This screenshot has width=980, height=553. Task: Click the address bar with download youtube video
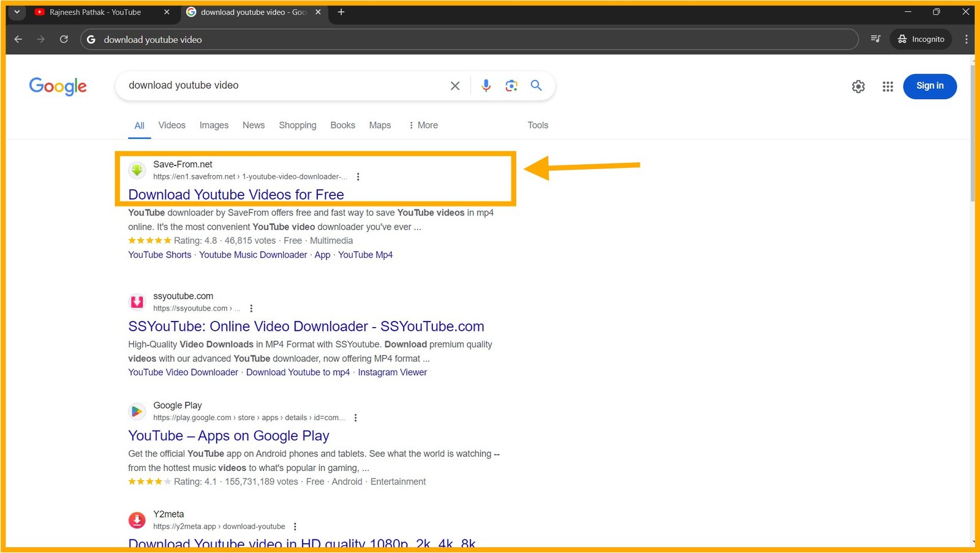469,39
